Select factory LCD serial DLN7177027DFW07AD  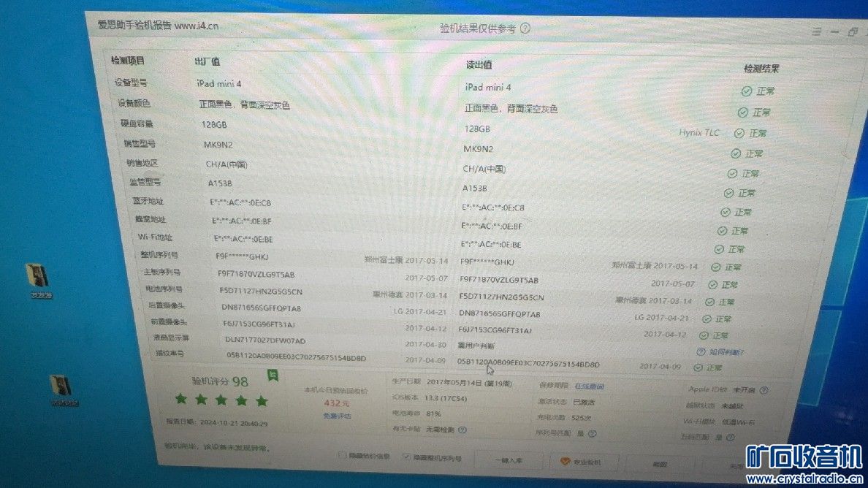[265, 340]
